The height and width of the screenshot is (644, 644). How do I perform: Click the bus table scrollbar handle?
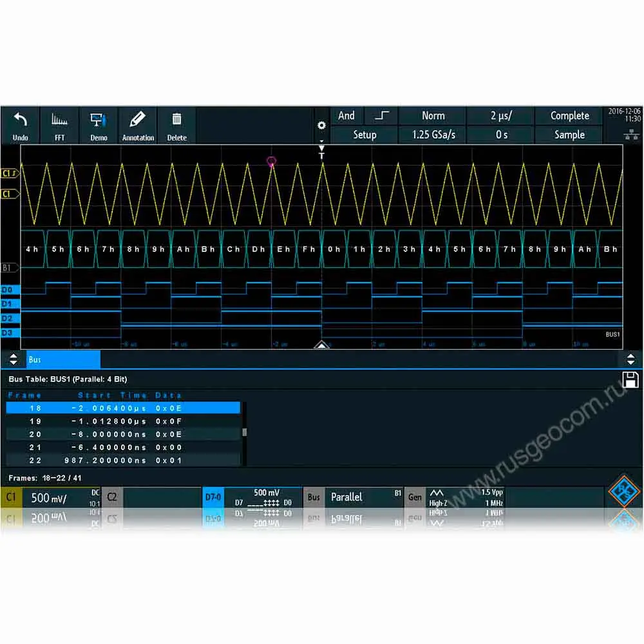click(244, 433)
